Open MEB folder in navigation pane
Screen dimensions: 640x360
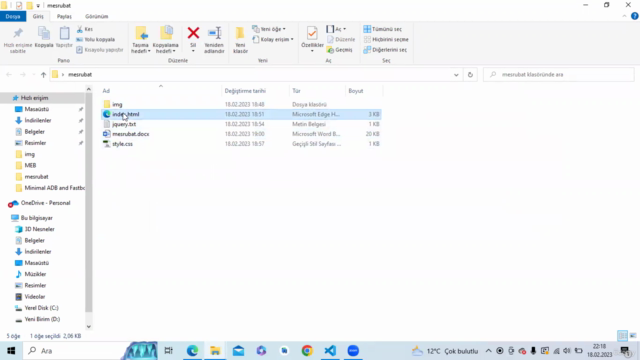click(30, 165)
